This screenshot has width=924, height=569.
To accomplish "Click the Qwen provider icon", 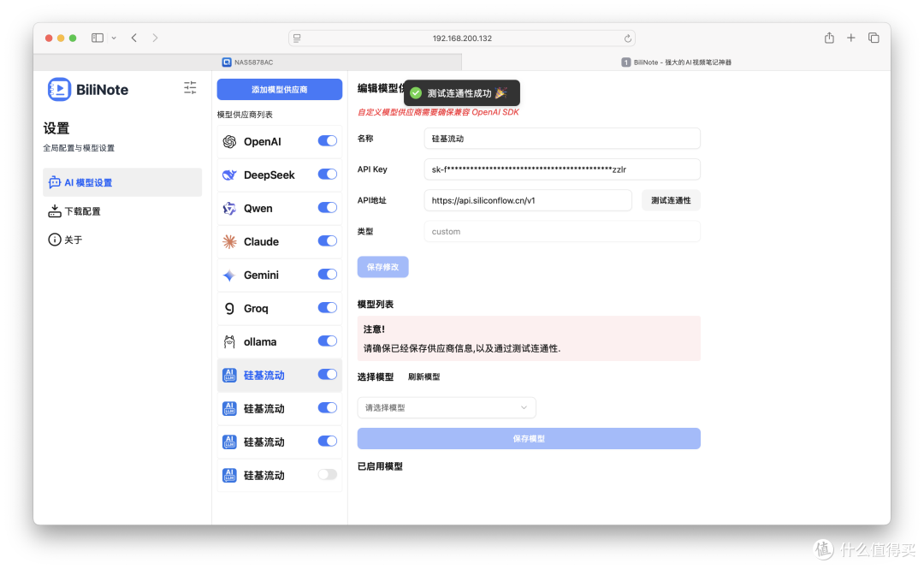I will click(x=229, y=208).
